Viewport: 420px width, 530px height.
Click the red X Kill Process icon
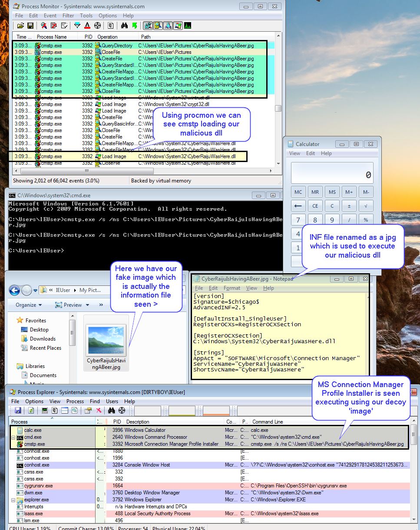(x=99, y=410)
